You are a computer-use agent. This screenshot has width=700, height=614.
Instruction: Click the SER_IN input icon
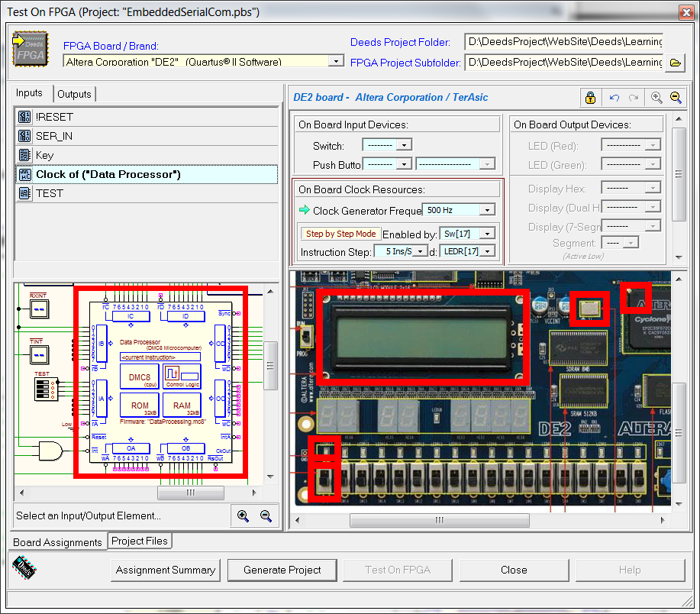(24, 136)
